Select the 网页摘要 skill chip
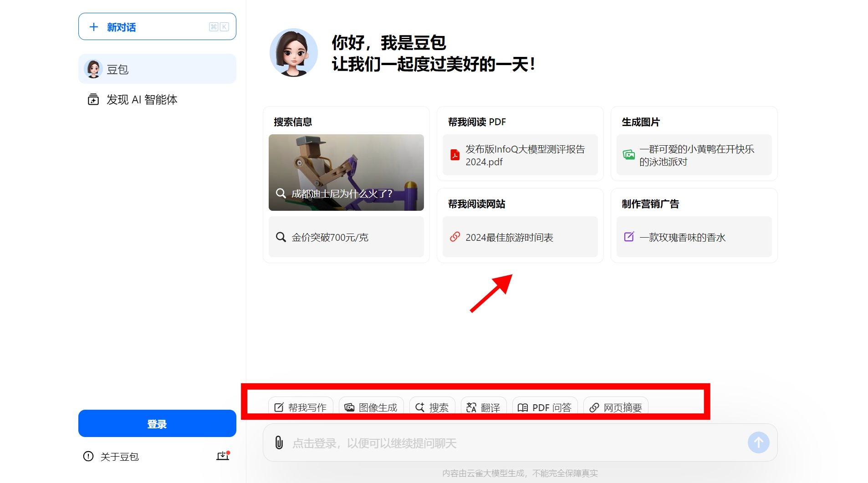Viewport: 868px width, 483px height. pyautogui.click(x=616, y=407)
